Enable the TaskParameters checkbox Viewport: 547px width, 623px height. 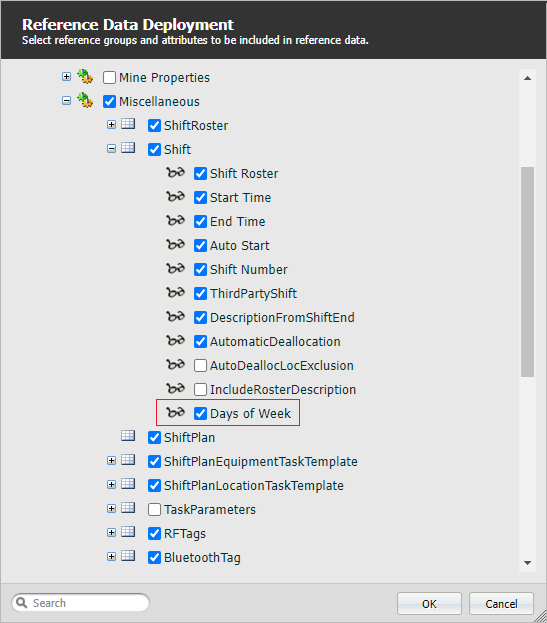154,509
